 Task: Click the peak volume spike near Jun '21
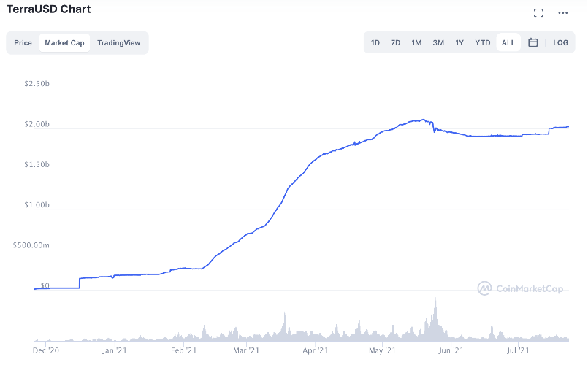pyautogui.click(x=435, y=300)
